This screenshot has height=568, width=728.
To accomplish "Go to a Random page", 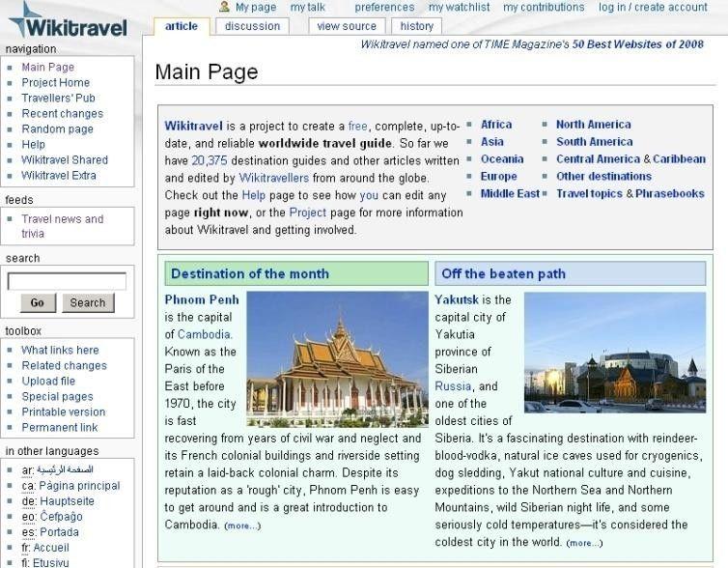I will [58, 128].
